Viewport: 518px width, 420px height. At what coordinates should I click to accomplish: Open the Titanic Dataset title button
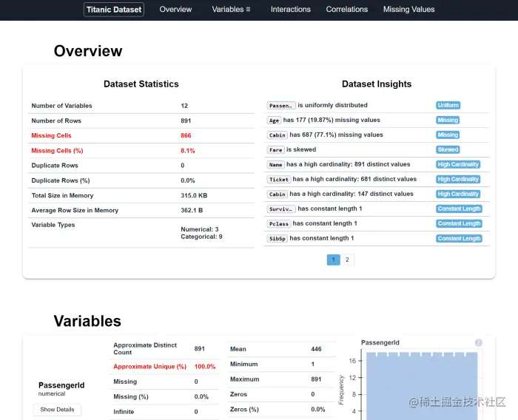pyautogui.click(x=114, y=10)
